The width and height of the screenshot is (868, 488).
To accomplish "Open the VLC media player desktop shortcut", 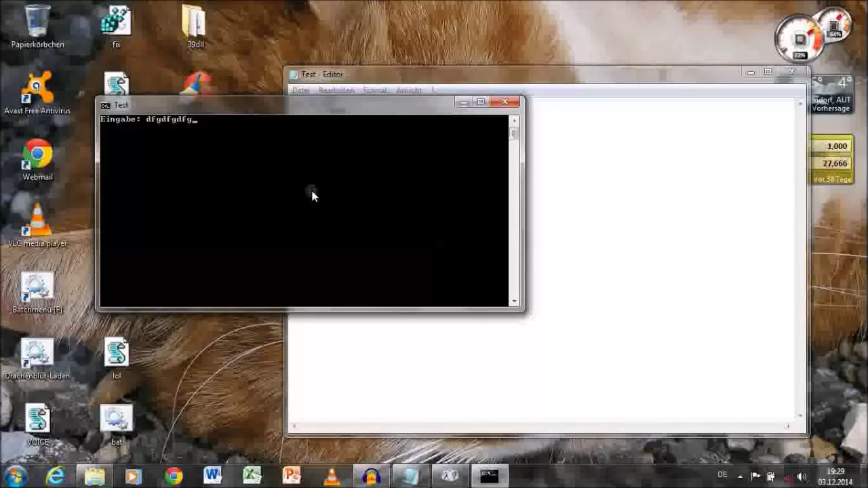I will (x=37, y=222).
